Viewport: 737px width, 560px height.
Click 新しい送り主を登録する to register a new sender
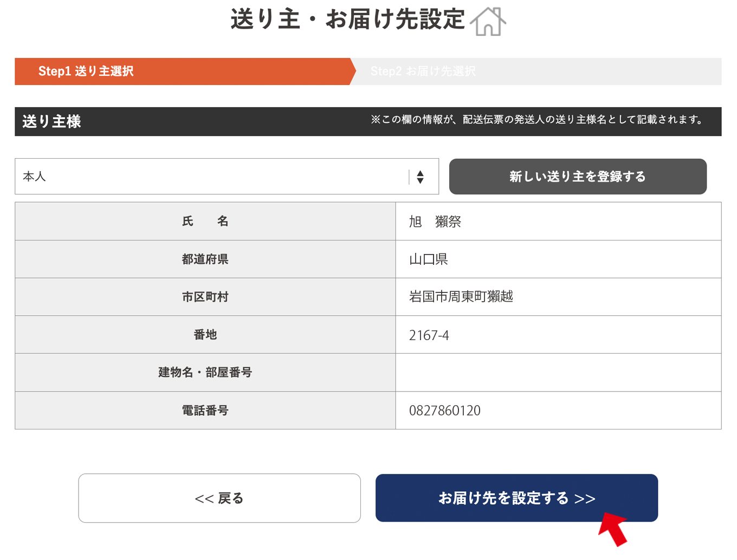click(x=577, y=176)
